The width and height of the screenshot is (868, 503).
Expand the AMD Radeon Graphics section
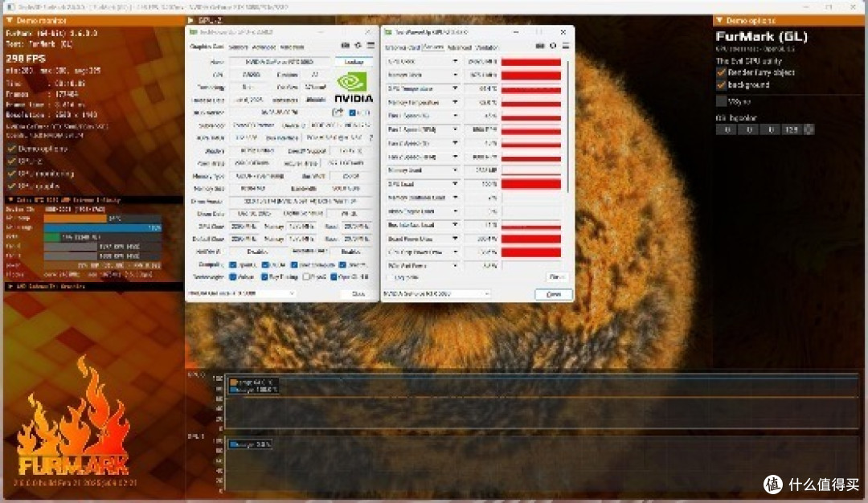10,287
